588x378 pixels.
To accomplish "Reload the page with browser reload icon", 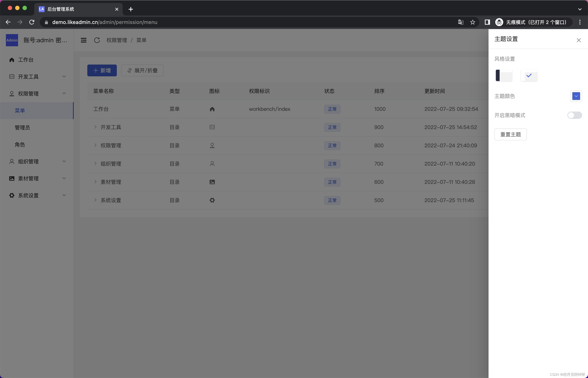I will (32, 22).
